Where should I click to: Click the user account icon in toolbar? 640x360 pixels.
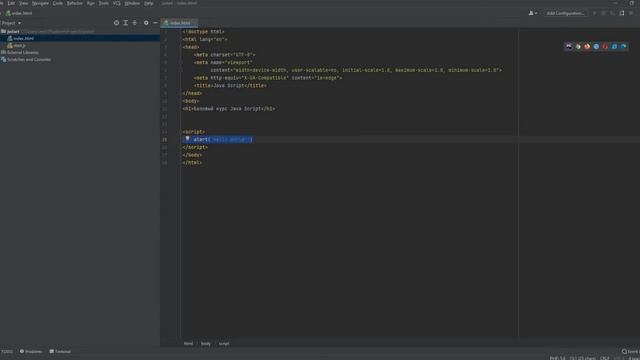(532, 13)
